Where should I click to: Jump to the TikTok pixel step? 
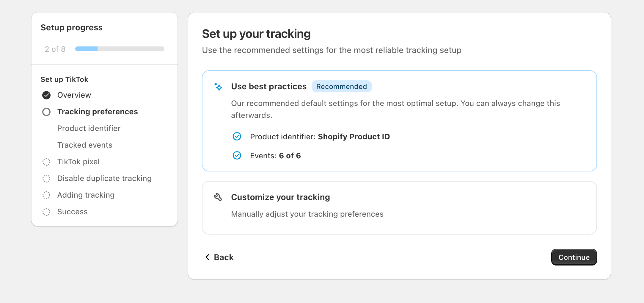click(x=78, y=162)
